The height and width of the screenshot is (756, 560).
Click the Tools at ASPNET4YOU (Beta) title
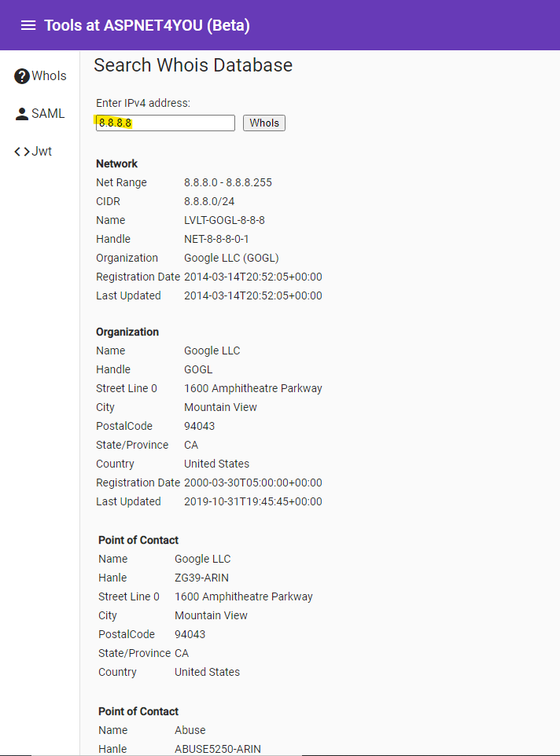[147, 26]
